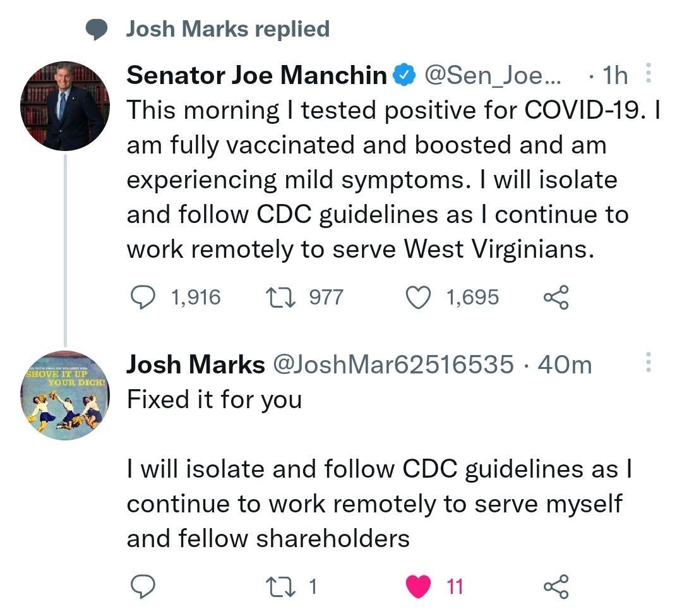Click the share icon on Manchin's tweet
The width and height of the screenshot is (682, 616).
click(556, 297)
